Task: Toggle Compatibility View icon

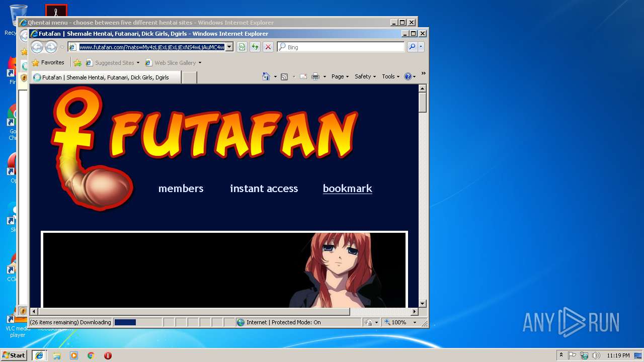Action: coord(242,47)
